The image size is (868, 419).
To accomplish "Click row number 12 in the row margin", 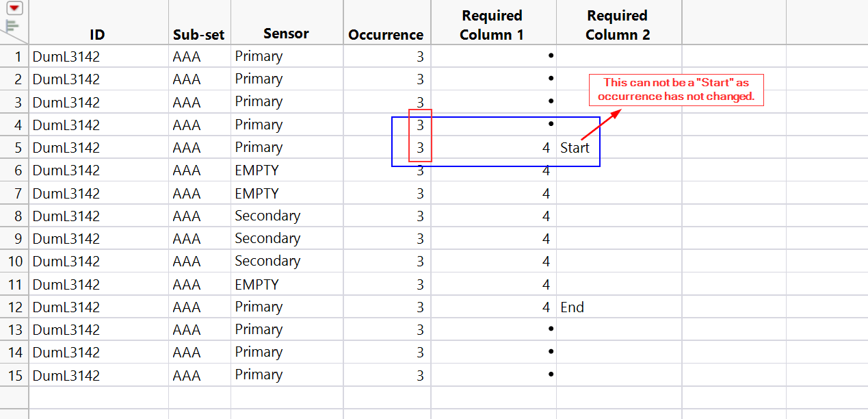I will point(14,307).
